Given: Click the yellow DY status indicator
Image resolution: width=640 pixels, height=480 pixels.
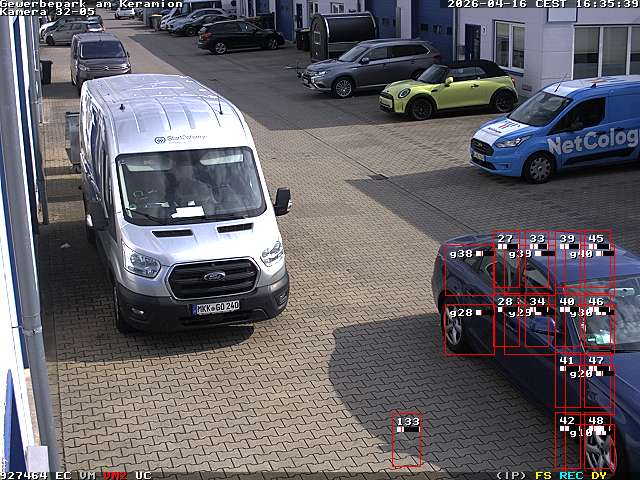Looking at the screenshot, I should (599, 475).
